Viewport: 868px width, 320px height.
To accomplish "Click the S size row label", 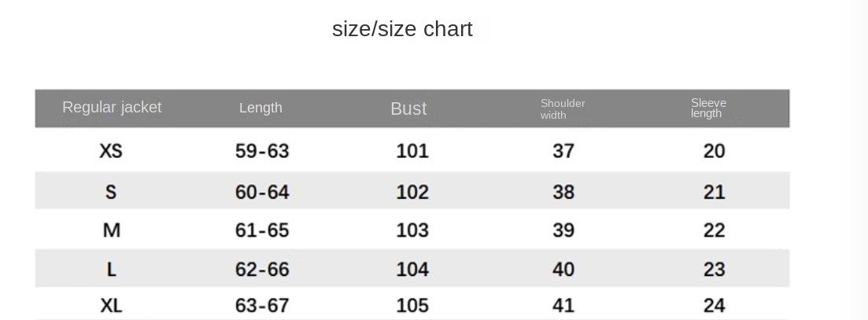I will [111, 192].
